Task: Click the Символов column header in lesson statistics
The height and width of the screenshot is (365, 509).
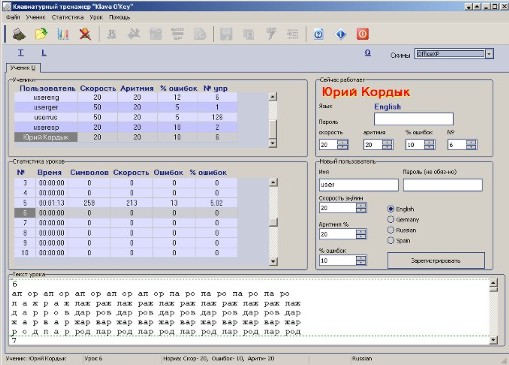Action: (x=89, y=172)
